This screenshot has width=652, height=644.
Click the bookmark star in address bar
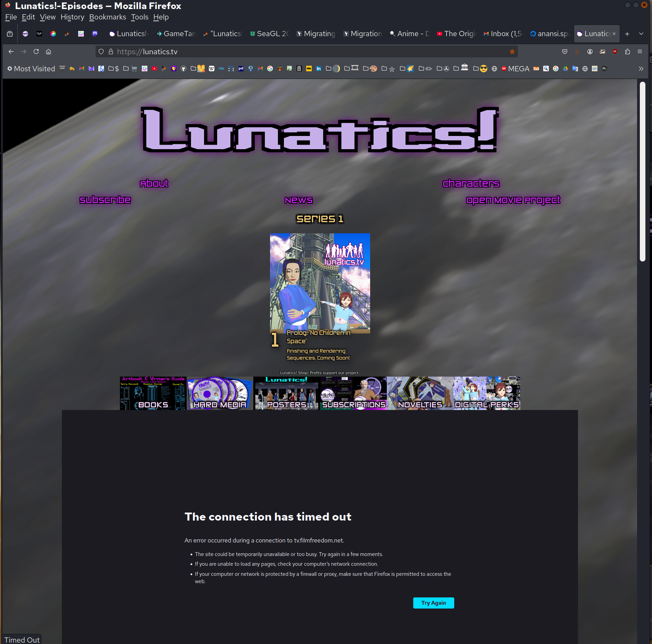coord(512,51)
